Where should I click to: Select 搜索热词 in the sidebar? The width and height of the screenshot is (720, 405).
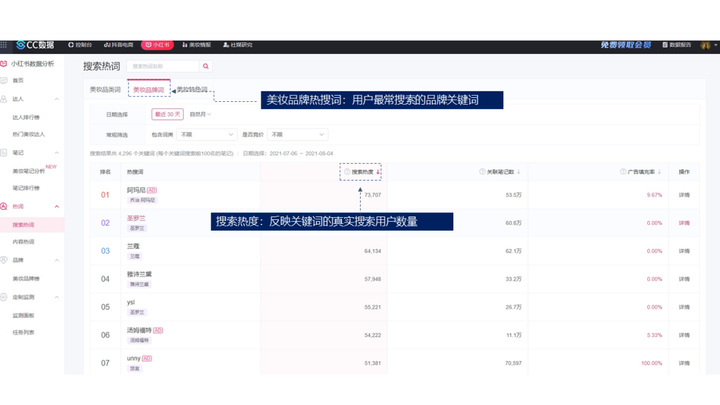tap(23, 225)
